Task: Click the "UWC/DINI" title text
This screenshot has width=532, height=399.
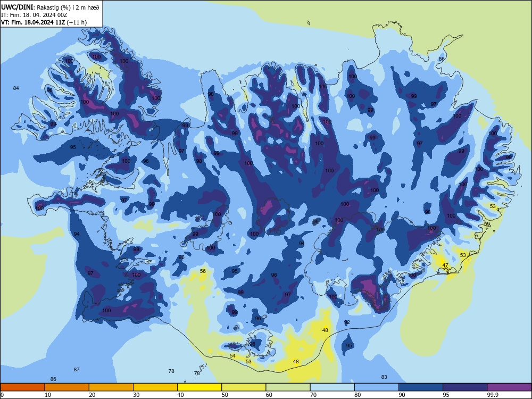Action: point(17,7)
